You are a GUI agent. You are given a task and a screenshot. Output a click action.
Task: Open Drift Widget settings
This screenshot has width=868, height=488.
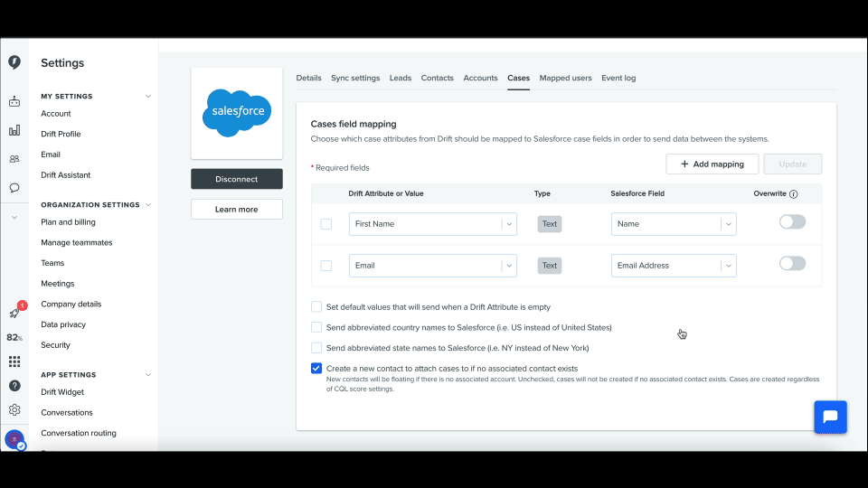tap(62, 391)
